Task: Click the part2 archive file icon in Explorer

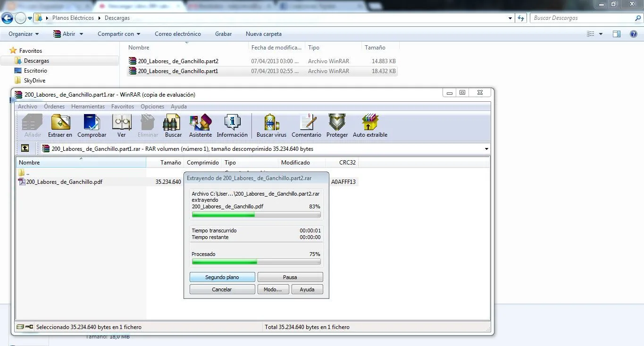Action: pyautogui.click(x=133, y=61)
